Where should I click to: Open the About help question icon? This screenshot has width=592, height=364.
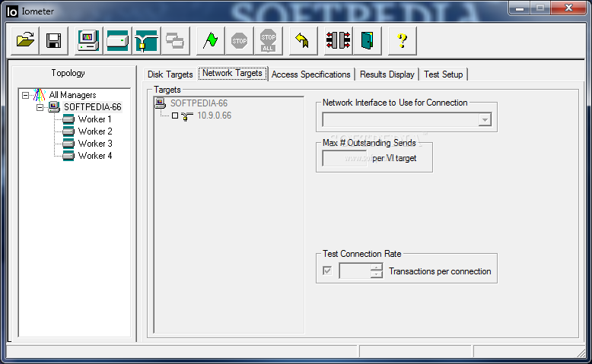[x=403, y=40]
